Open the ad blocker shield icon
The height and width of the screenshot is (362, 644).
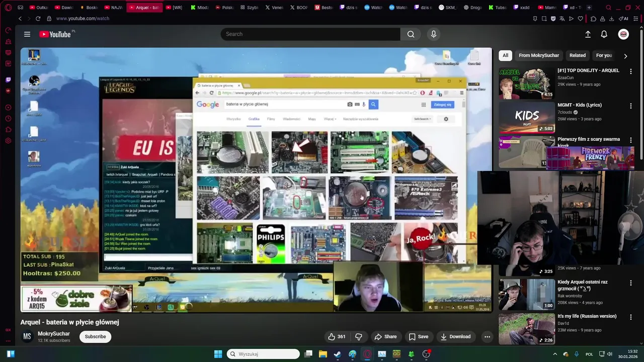(x=553, y=19)
